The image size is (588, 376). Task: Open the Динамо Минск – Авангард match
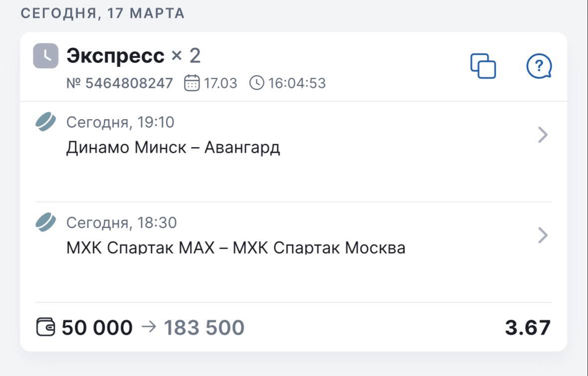[x=173, y=148]
